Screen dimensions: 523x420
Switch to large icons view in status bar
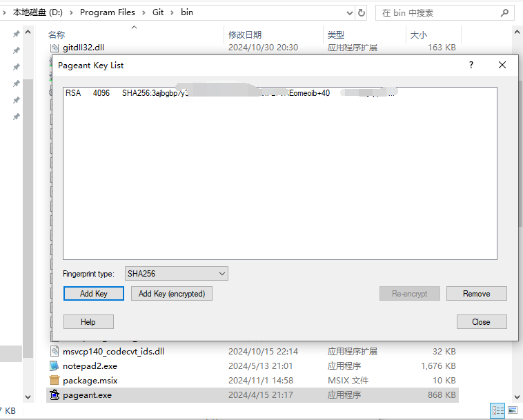coord(513,410)
